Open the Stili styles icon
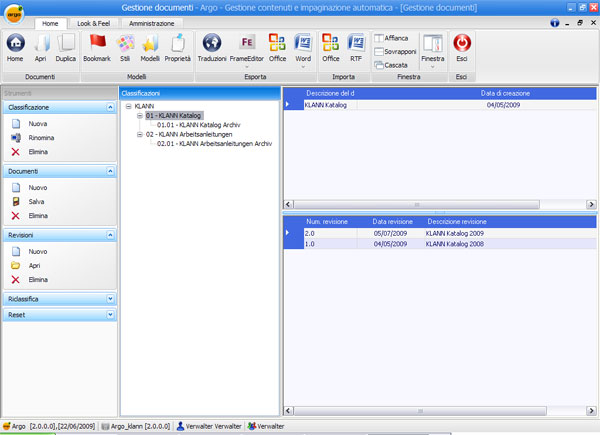The image size is (600, 435). pos(125,48)
